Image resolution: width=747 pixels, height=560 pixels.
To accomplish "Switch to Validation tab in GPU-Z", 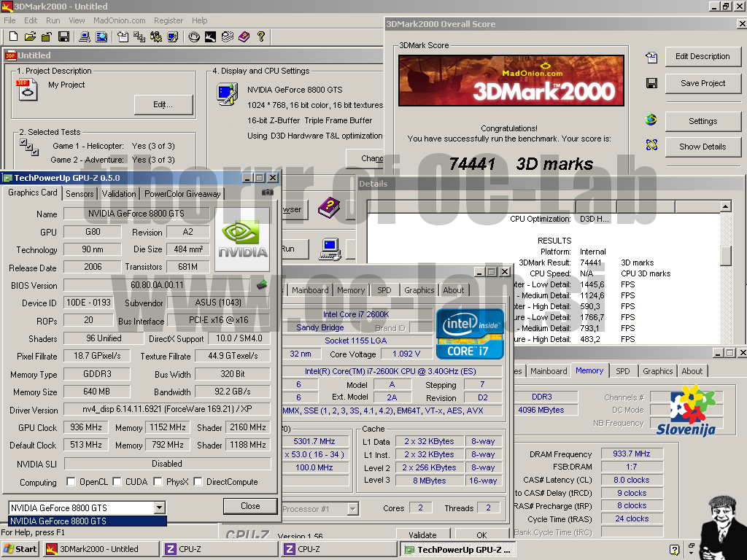I will (x=119, y=194).
